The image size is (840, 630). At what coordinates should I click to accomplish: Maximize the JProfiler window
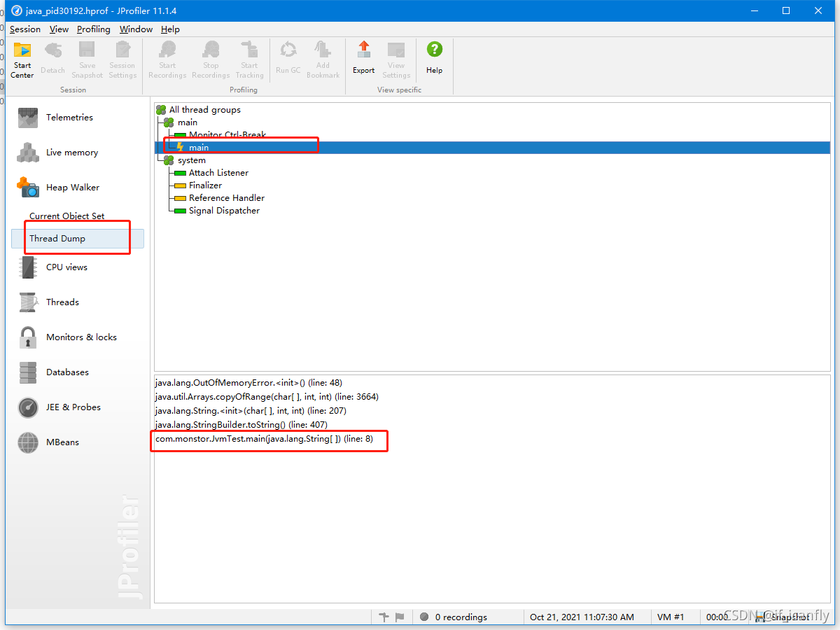786,10
